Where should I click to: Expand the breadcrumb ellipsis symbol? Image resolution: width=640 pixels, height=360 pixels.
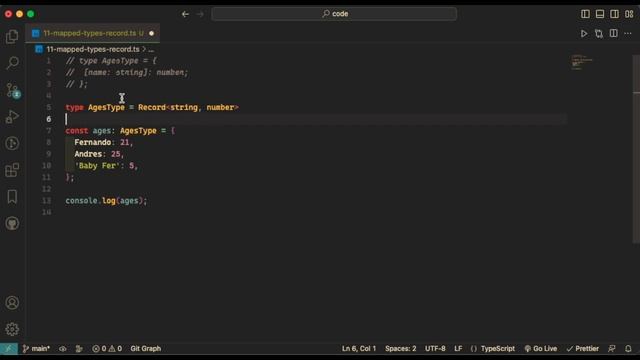coord(151,49)
